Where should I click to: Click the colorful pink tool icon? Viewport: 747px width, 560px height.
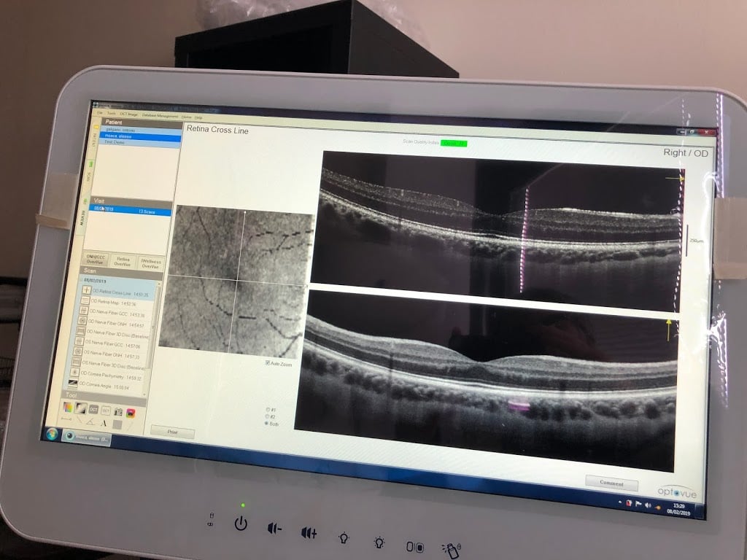click(131, 413)
